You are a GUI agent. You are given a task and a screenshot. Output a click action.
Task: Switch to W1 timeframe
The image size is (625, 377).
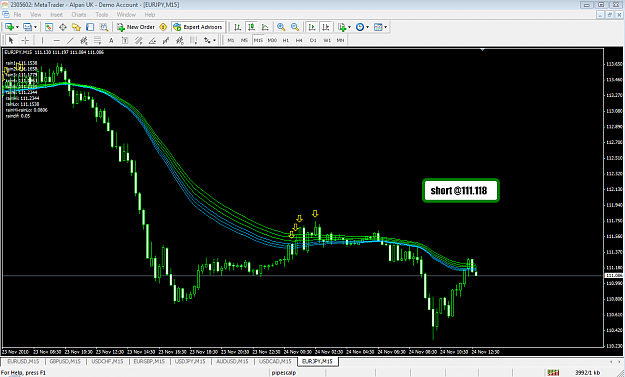[x=327, y=40]
